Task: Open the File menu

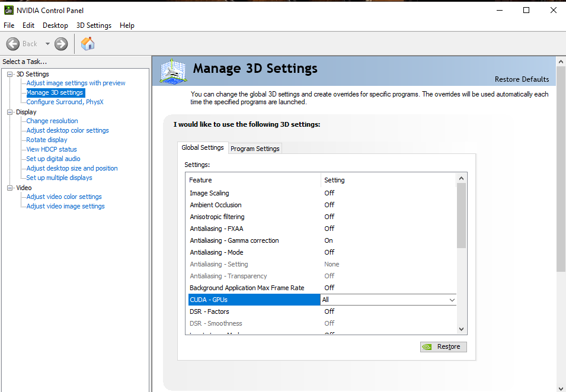Action: (x=9, y=25)
